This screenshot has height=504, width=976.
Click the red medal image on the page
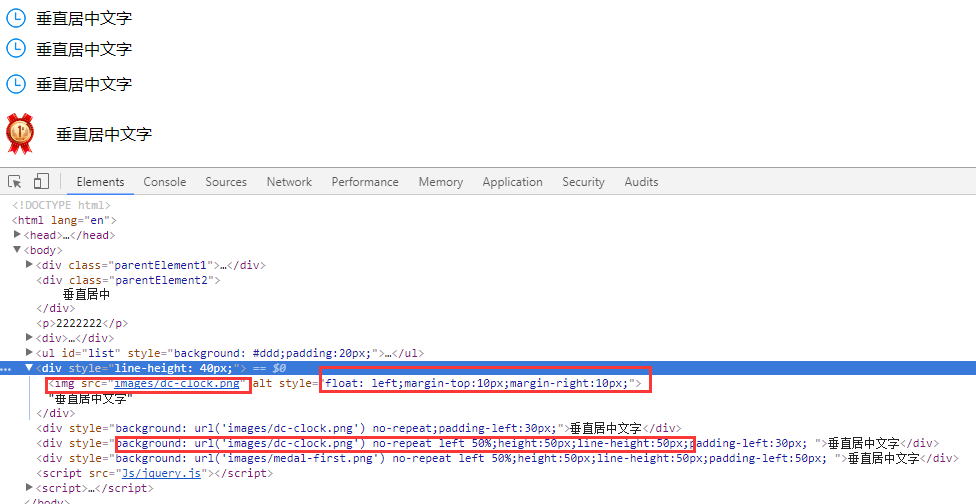pyautogui.click(x=20, y=133)
